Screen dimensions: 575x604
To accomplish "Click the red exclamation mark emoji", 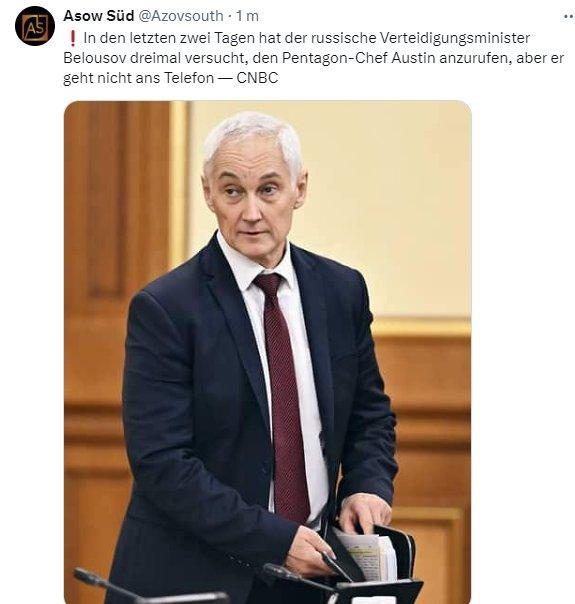I will click(x=72, y=38).
